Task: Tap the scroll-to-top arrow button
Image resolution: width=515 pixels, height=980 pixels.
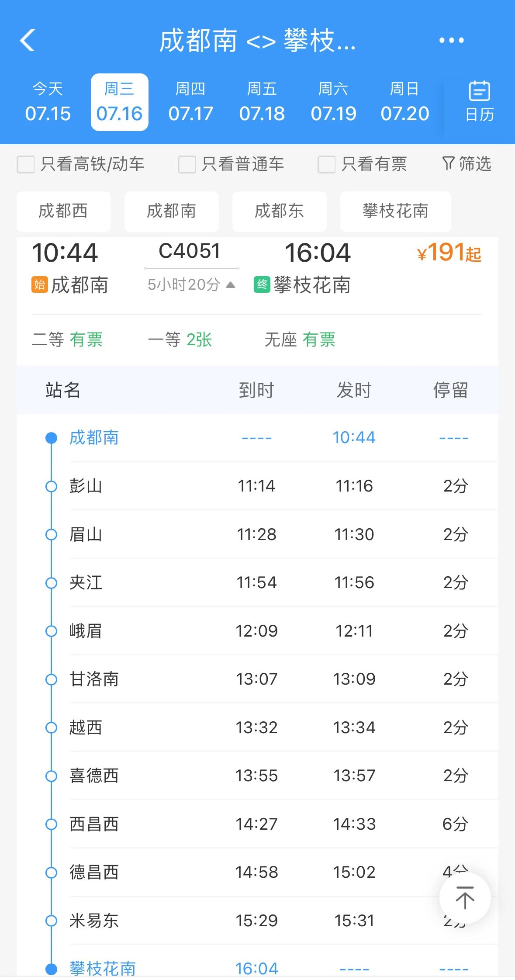Action: tap(465, 898)
